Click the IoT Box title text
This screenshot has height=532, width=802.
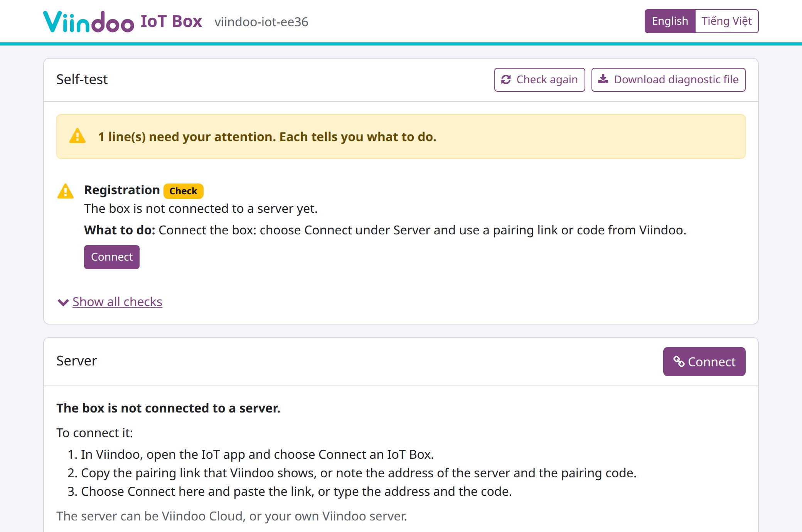[171, 22]
